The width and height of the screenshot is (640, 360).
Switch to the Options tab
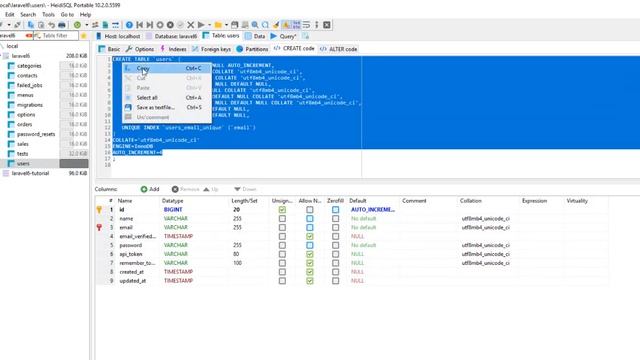point(140,49)
